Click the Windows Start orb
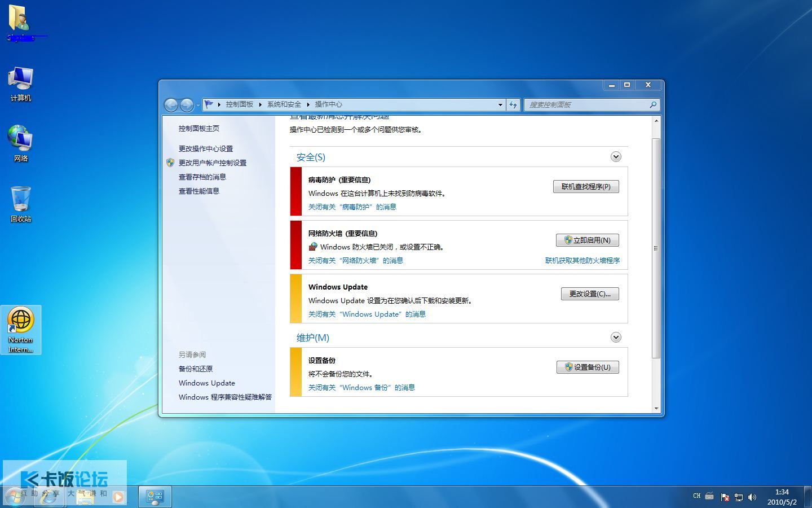The width and height of the screenshot is (812, 508). click(x=15, y=497)
